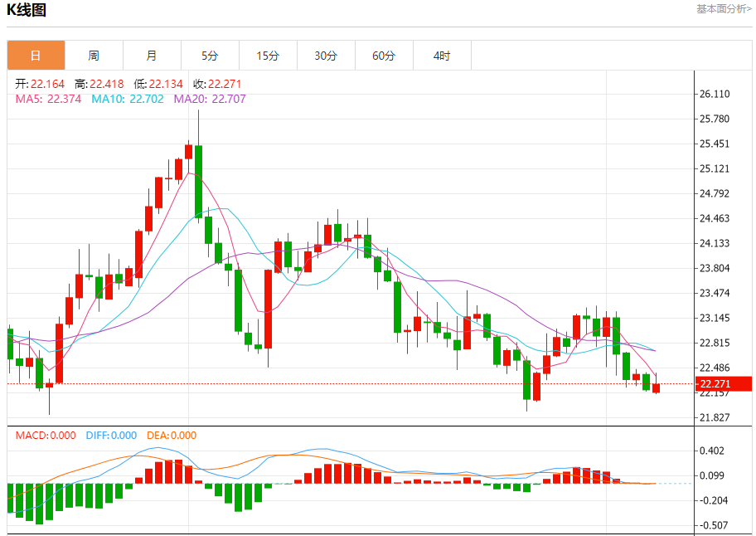Click the 0.402 MACD axis label

coord(711,451)
